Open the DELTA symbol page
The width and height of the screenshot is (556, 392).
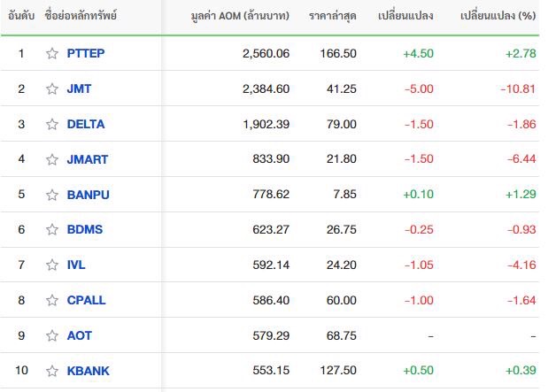(x=86, y=124)
